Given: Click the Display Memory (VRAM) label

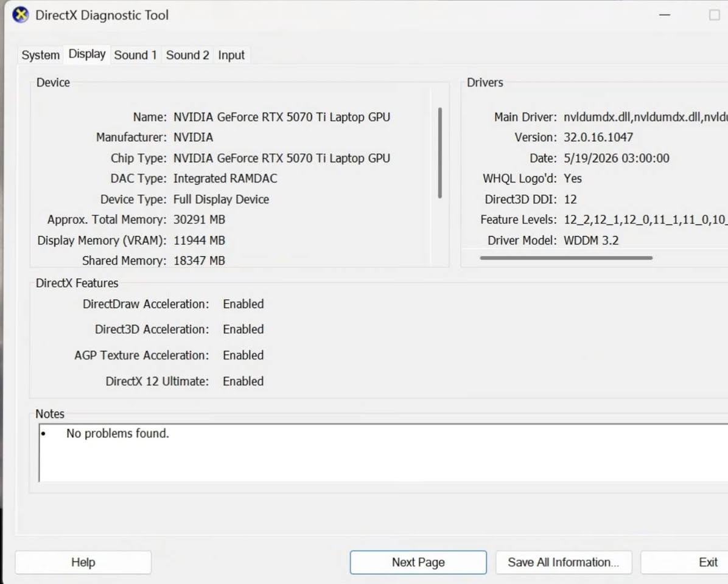Looking at the screenshot, I should (102, 240).
